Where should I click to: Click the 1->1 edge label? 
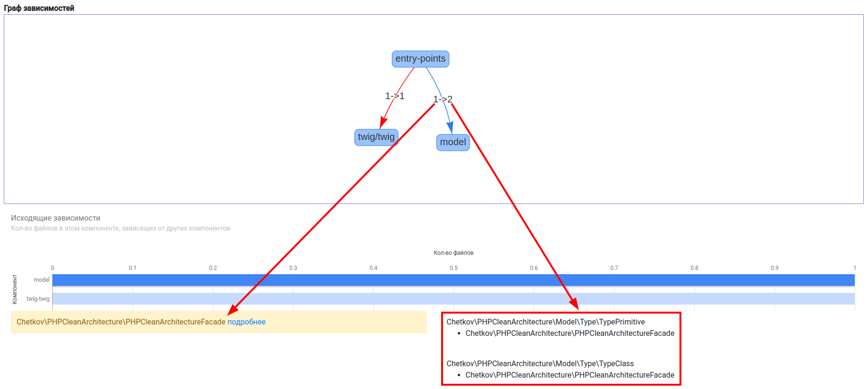395,96
